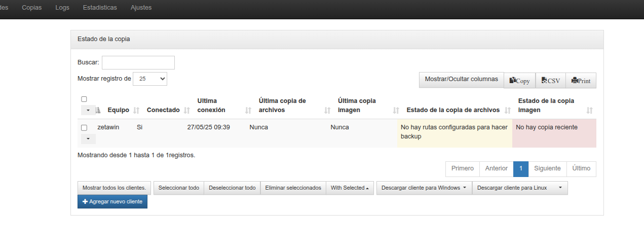The width and height of the screenshot is (644, 246).
Task: Go to the Estadísticas section
Action: tap(100, 8)
